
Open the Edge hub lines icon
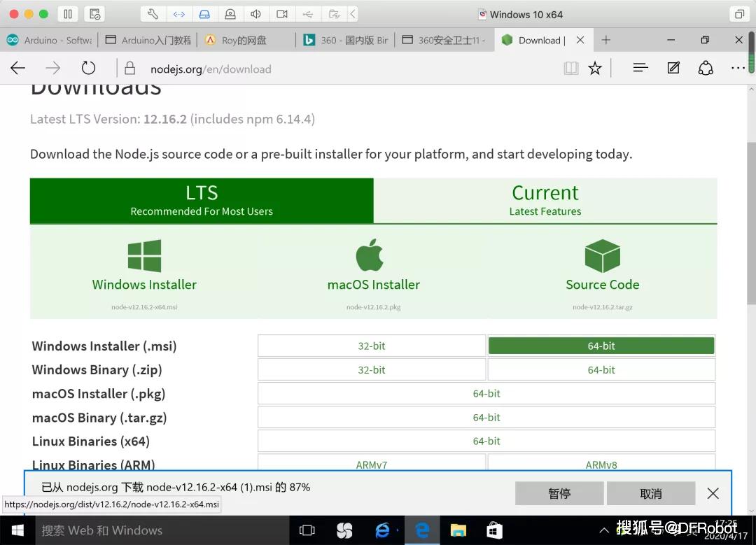click(640, 68)
